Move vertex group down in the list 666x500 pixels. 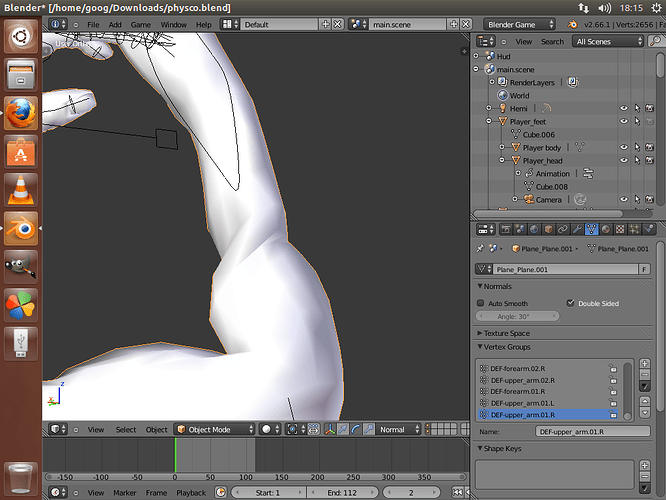644,412
